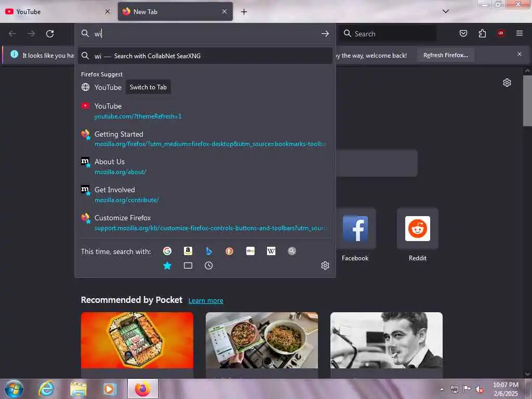Open About Us mozilla.org suggestion
532x399 pixels.
(x=205, y=167)
